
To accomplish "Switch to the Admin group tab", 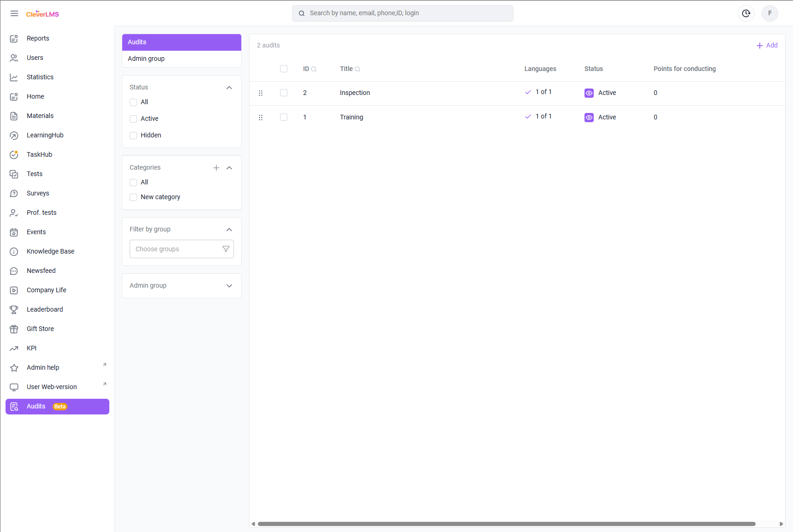I will click(146, 59).
